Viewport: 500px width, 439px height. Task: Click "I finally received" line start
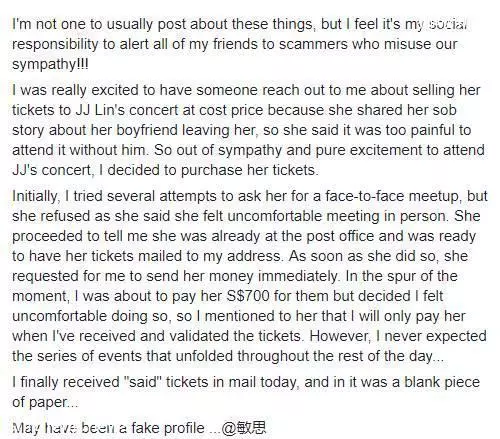pyautogui.click(x=66, y=382)
